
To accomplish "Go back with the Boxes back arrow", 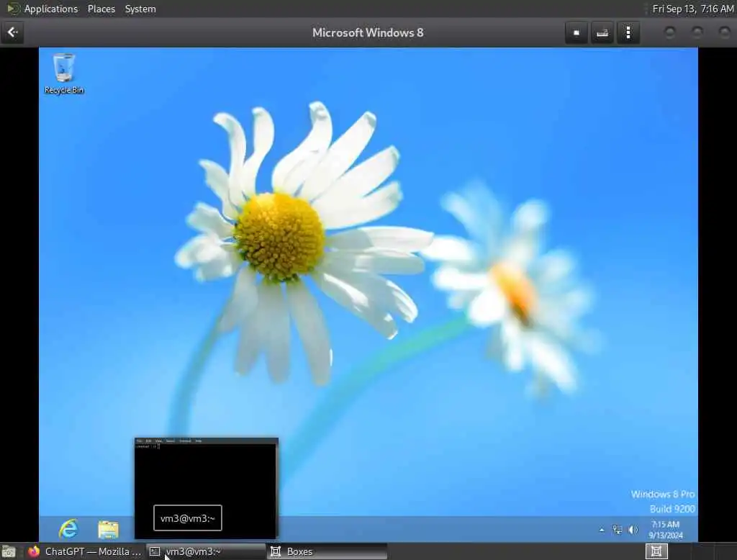I will pos(13,32).
